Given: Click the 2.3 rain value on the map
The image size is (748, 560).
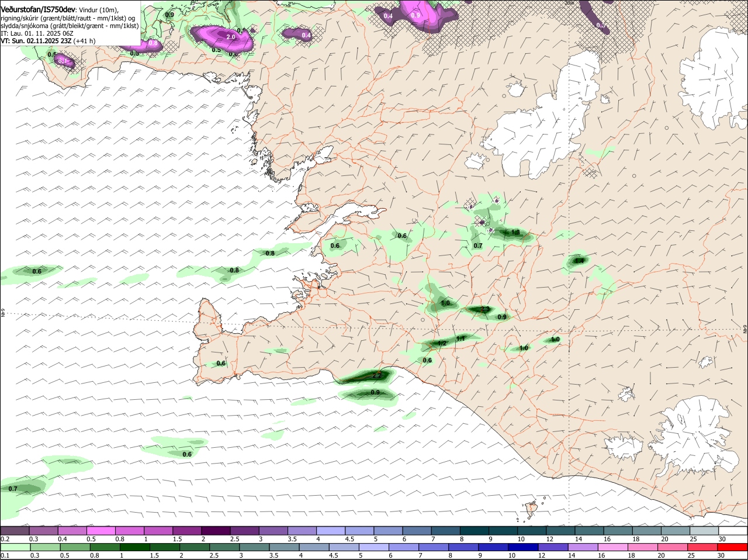Looking at the screenshot, I should [x=485, y=309].
